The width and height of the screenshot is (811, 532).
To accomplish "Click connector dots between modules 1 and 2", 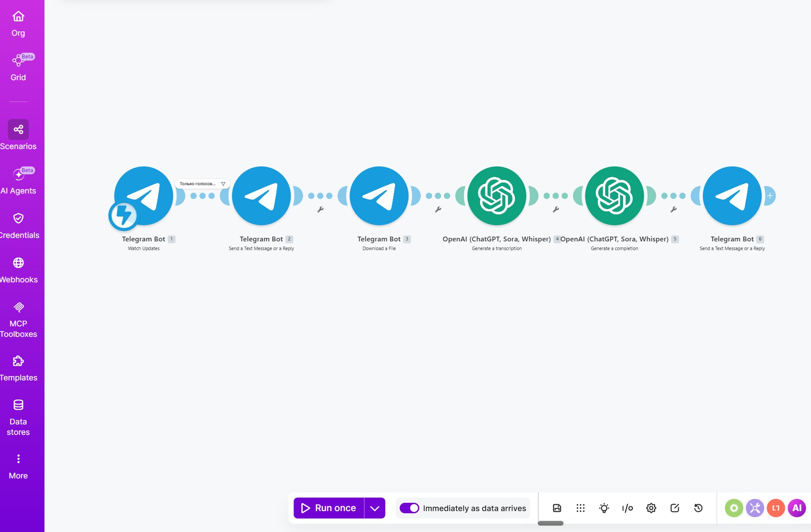I will click(x=203, y=196).
